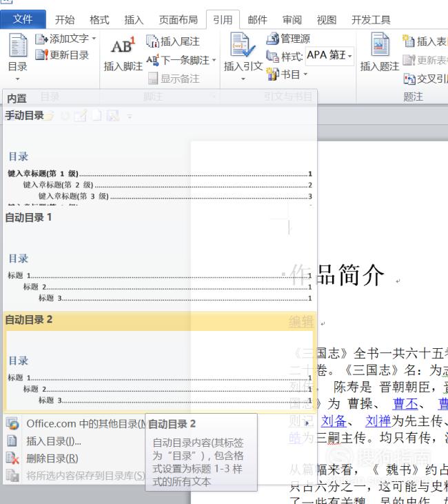Expand the 下一条脚注 dropdown arrow
Screen dimensions: 448x504
coord(214,60)
